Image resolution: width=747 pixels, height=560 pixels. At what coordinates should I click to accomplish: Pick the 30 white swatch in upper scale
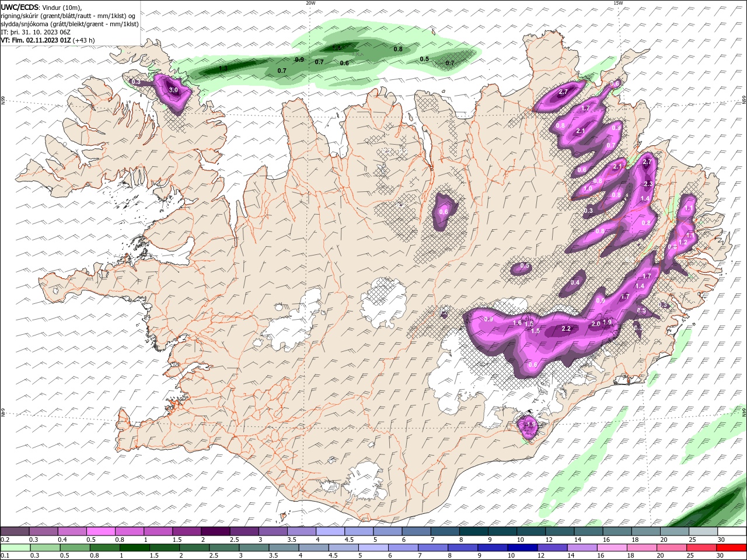pos(732,531)
